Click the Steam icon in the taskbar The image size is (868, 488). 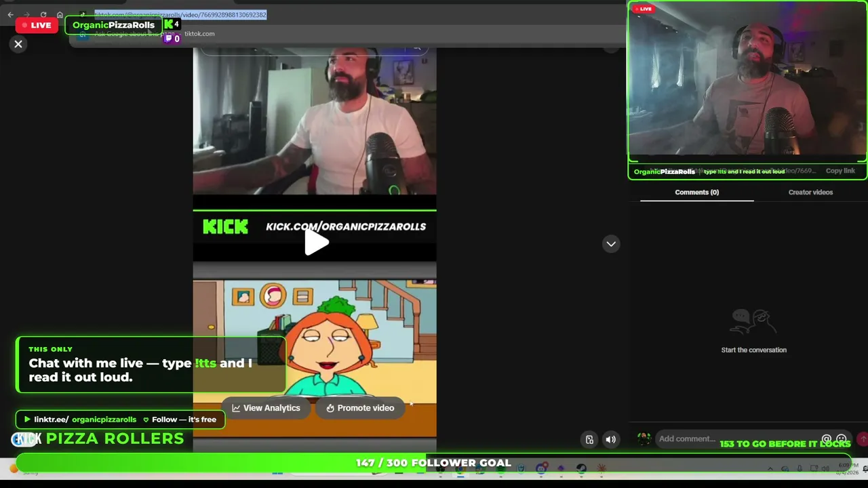pos(581,468)
